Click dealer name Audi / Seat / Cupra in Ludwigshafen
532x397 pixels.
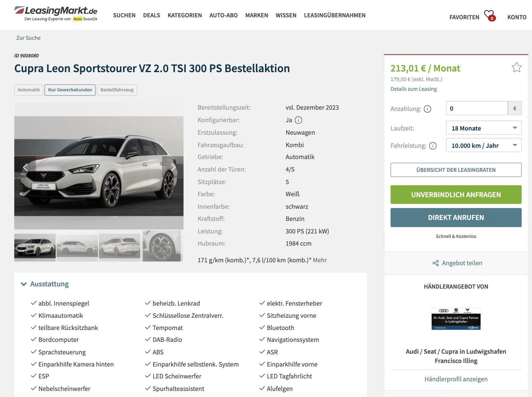point(456,351)
